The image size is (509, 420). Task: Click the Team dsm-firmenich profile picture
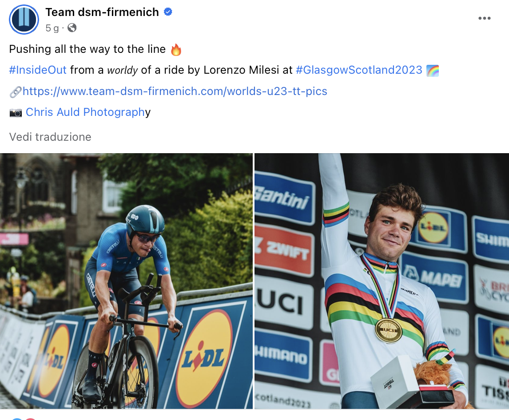coord(24,20)
